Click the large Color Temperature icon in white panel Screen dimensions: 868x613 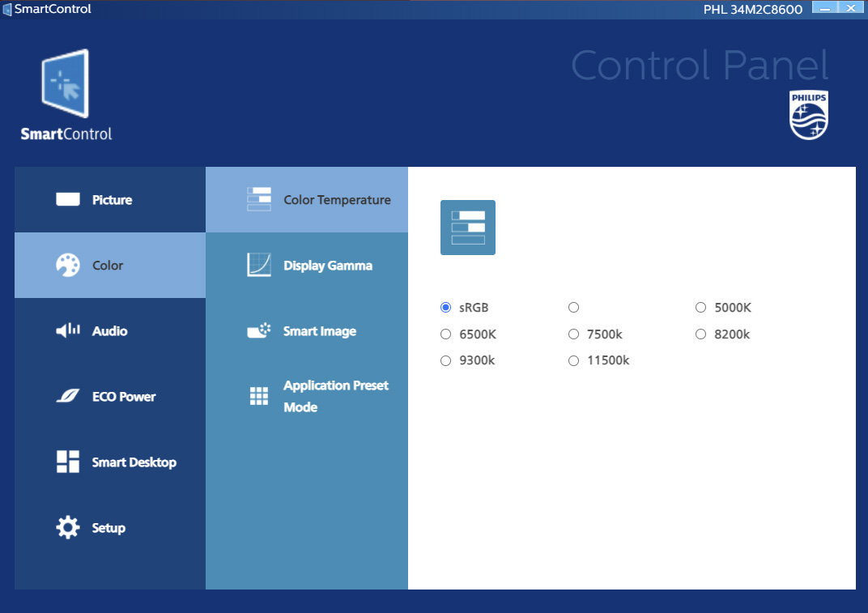tap(468, 228)
